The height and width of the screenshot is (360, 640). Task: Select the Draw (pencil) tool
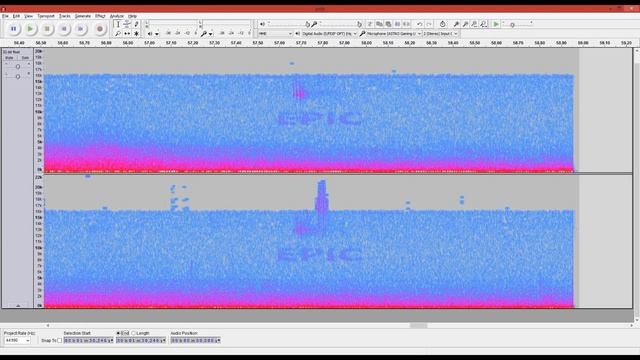point(136,24)
